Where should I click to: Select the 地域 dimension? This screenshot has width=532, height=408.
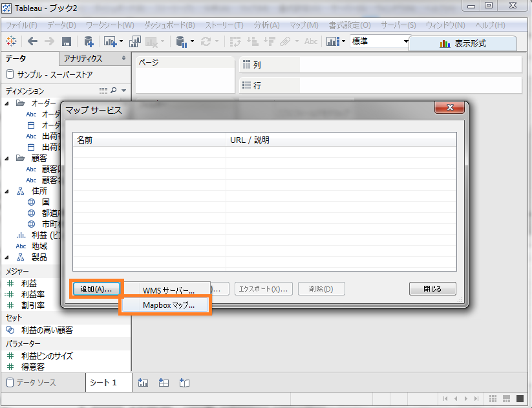pyautogui.click(x=39, y=246)
